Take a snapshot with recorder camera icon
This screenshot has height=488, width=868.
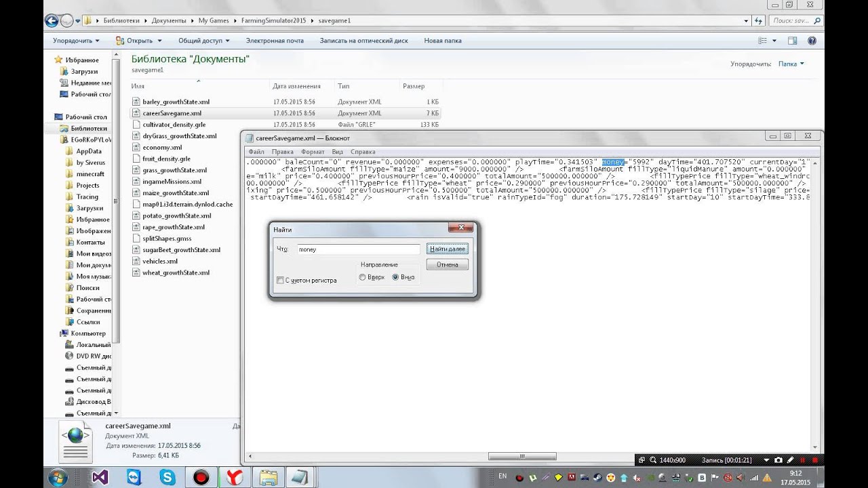(778, 460)
